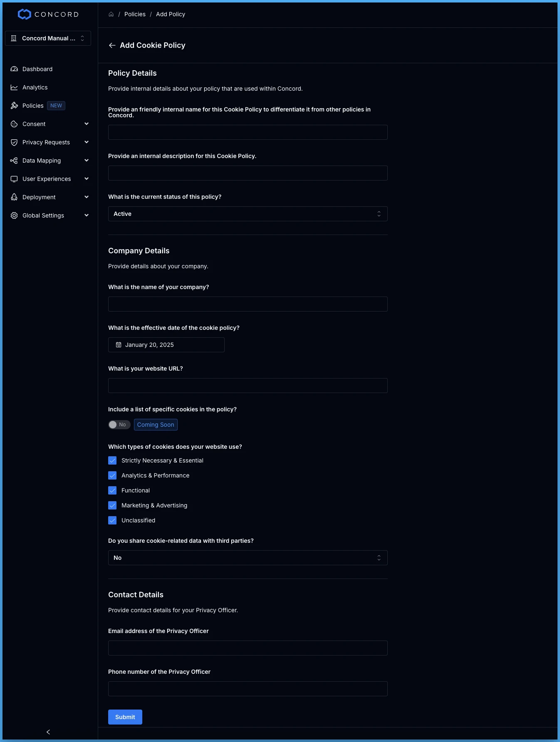Image resolution: width=560 pixels, height=742 pixels.
Task: Click the Policies gavel icon
Action: tap(14, 106)
